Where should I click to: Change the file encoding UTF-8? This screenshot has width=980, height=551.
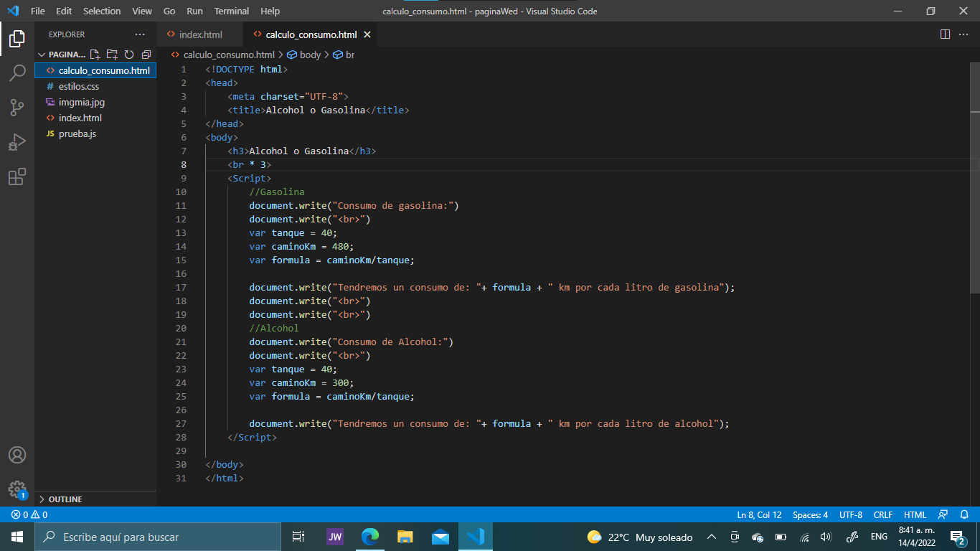[x=851, y=514]
